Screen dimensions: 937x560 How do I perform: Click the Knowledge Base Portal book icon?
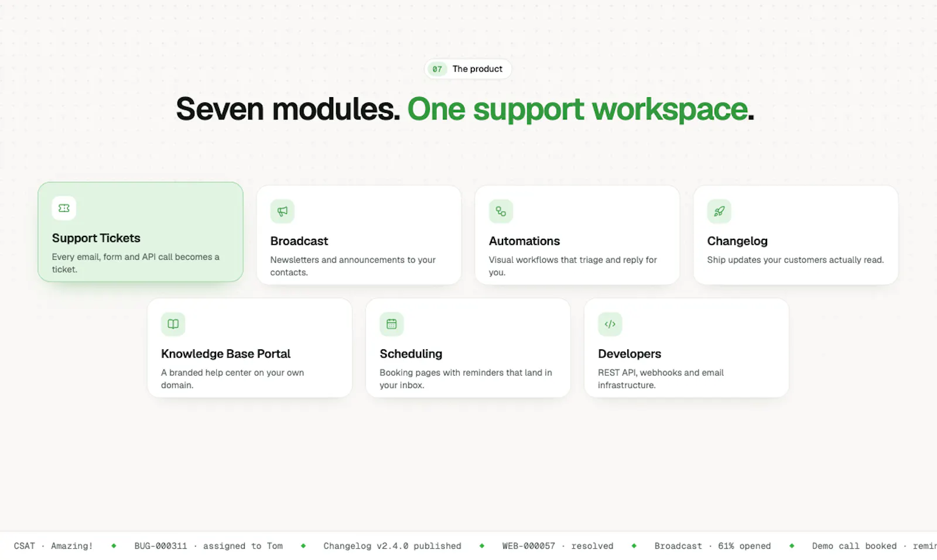(173, 324)
